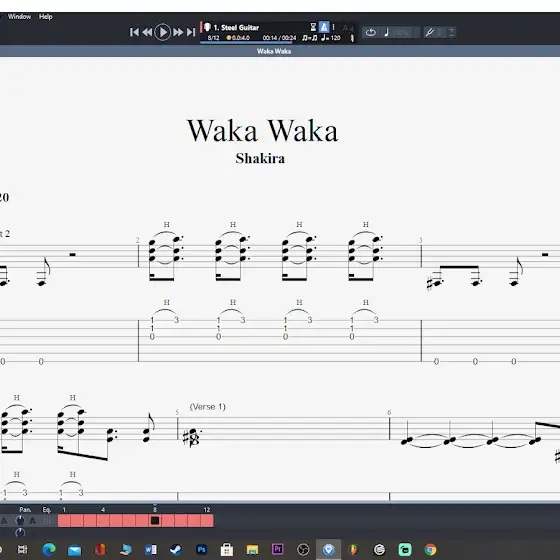The image size is (560, 560).
Task: Click the rest symbol in bar 3
Action: point(545,255)
